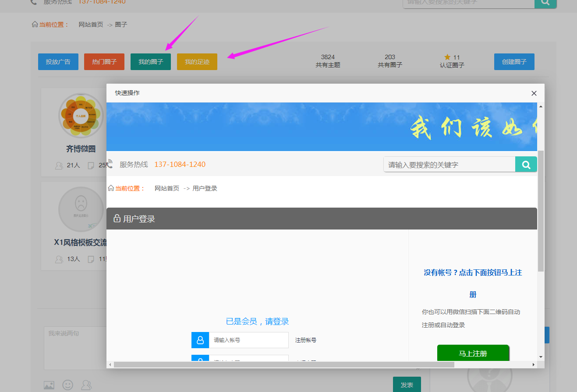Click the image upload icon below comment box
Image resolution: width=577 pixels, height=392 pixels.
tap(49, 385)
